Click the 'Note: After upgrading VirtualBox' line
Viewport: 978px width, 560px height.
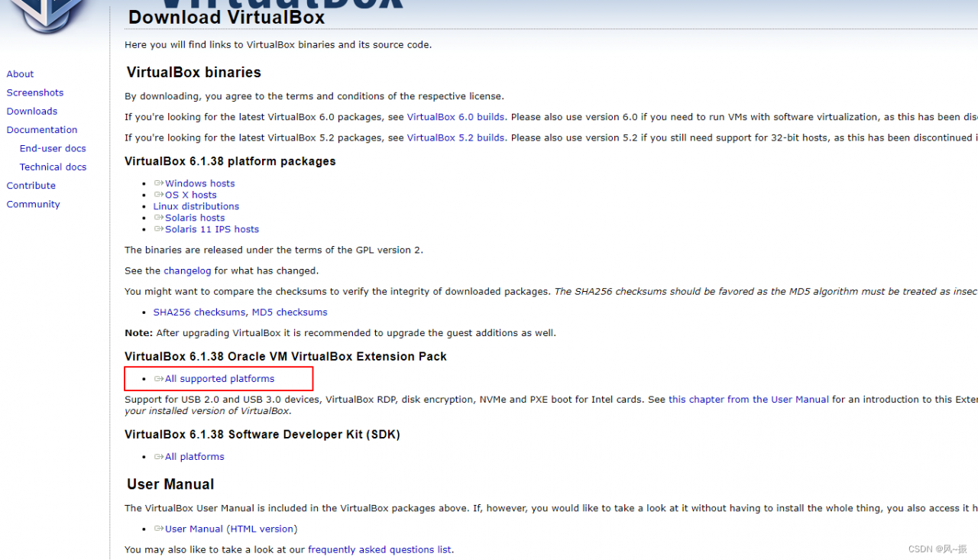(340, 333)
